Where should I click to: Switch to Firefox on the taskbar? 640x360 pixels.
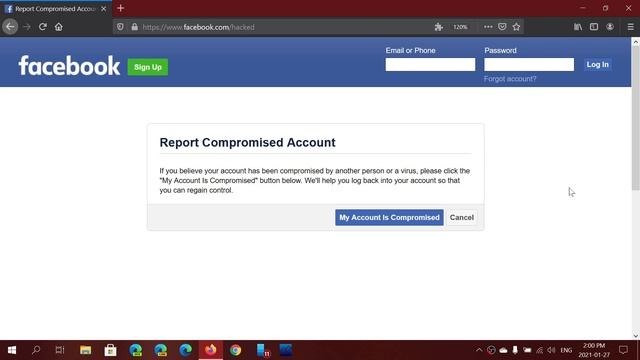(x=211, y=350)
